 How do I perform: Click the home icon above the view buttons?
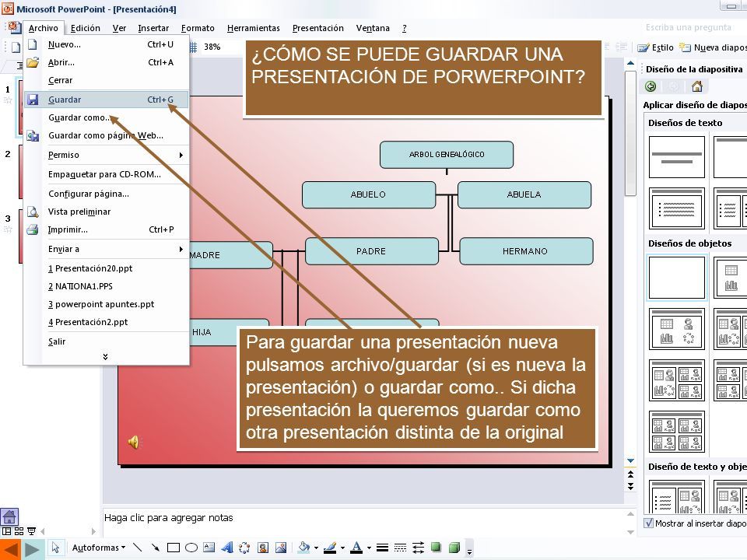pos(9,516)
